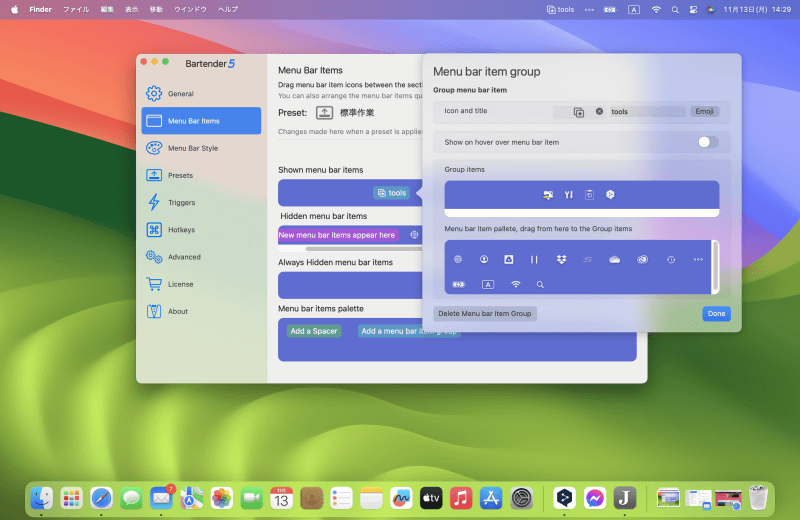Open the Finder menu in menu bar

pos(40,9)
